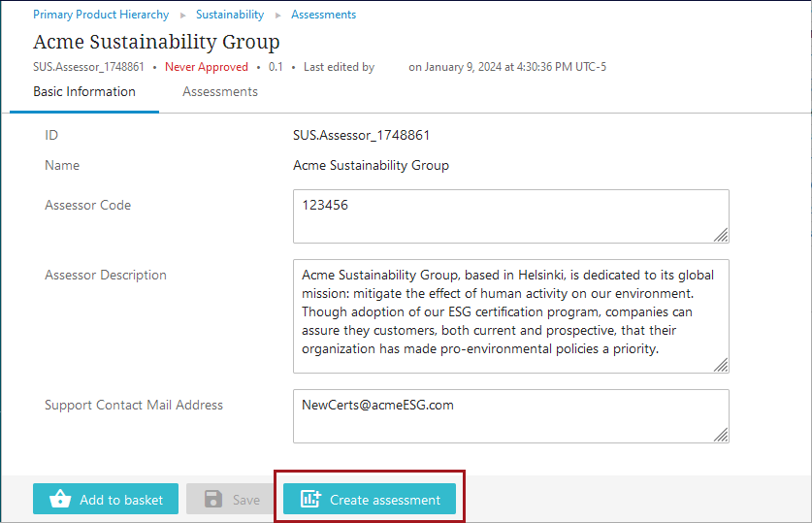Navigate to the Sustainability breadcrumb link
This screenshot has height=523, width=812.
pos(230,16)
